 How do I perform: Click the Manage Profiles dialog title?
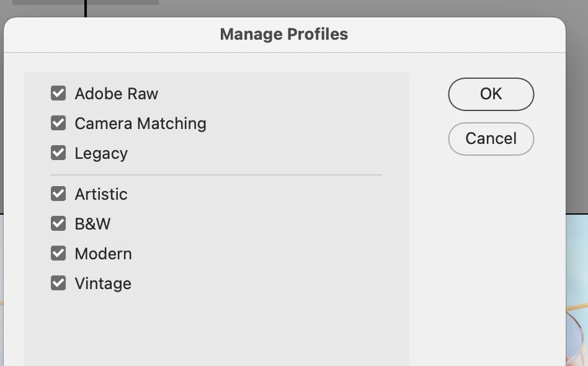pyautogui.click(x=284, y=34)
